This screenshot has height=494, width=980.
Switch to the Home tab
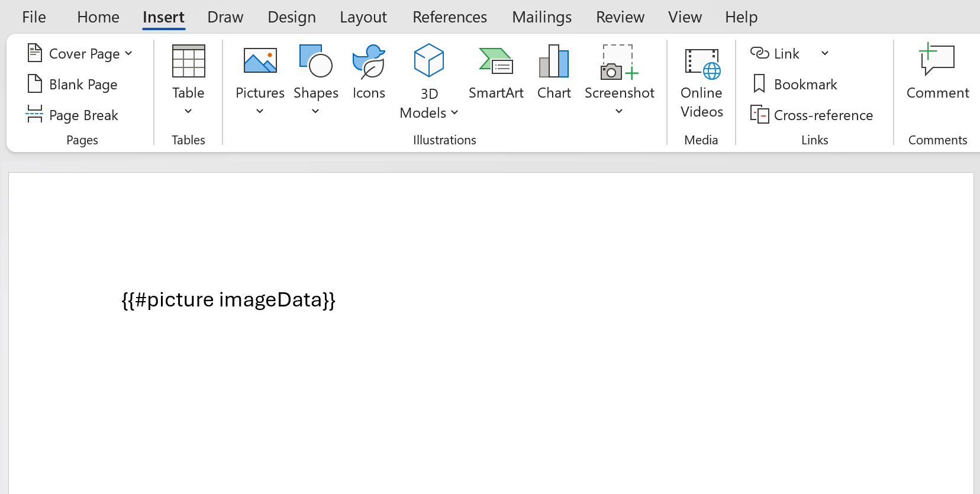click(x=98, y=17)
